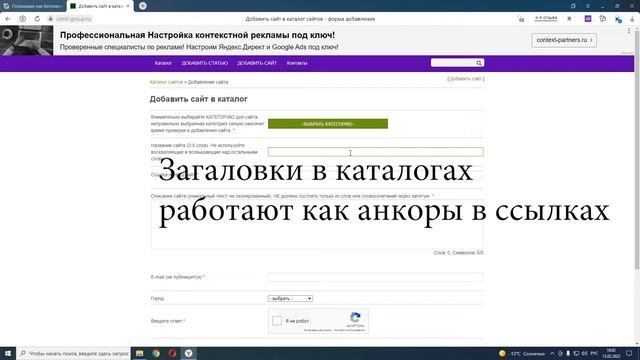Click the ad banner thumbnail image
640x360 pixels.
click(x=27, y=40)
